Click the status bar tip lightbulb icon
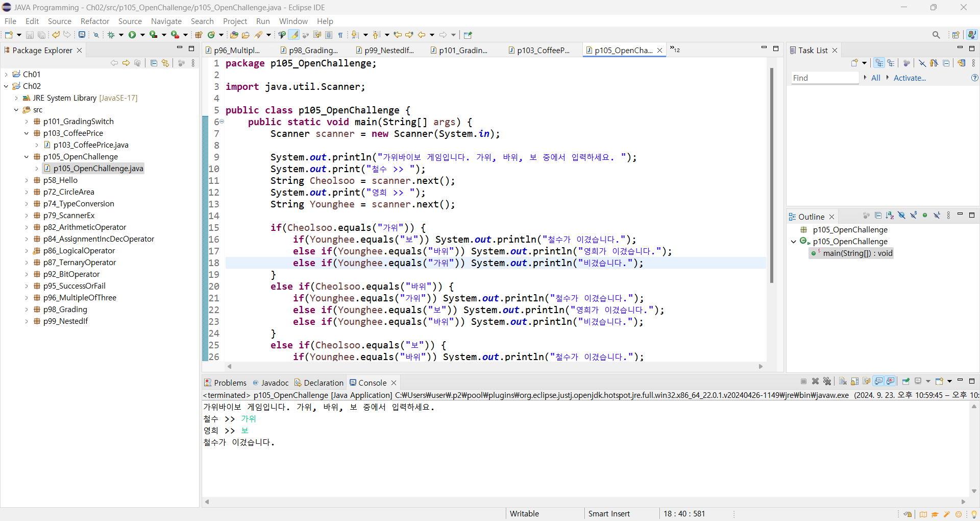 point(974,514)
